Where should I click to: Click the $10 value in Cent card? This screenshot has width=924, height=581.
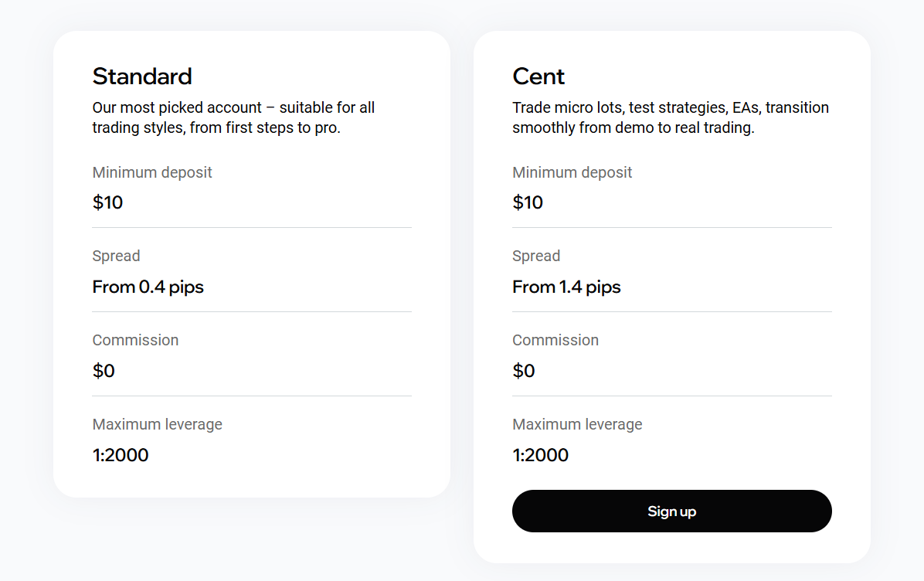pos(528,202)
